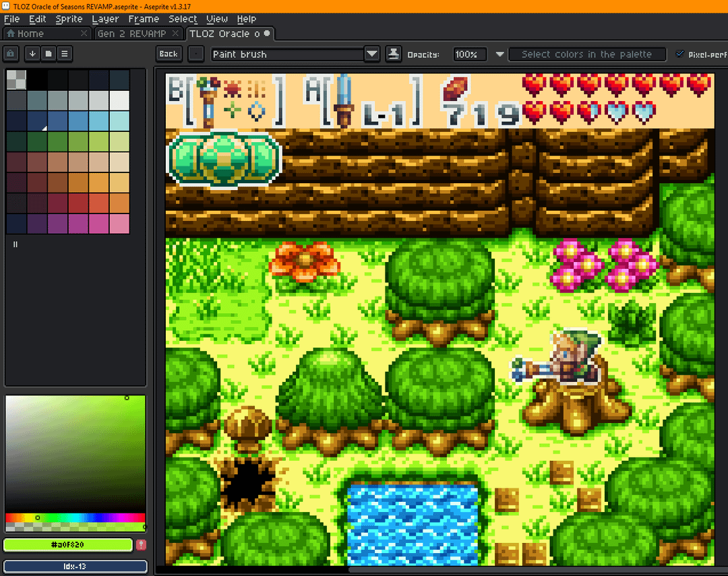Click the Idx-13 background color button
728x576 pixels.
click(x=75, y=567)
